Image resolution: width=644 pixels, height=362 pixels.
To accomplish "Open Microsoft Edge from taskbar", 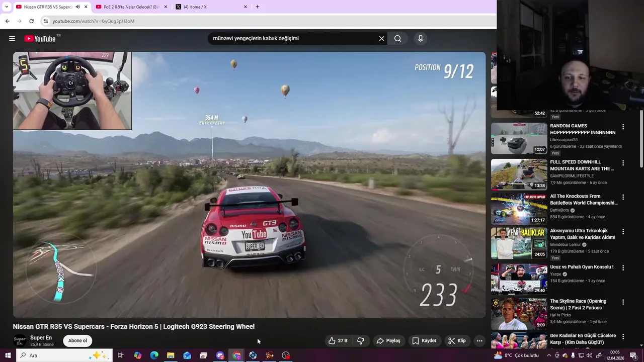I will (154, 355).
